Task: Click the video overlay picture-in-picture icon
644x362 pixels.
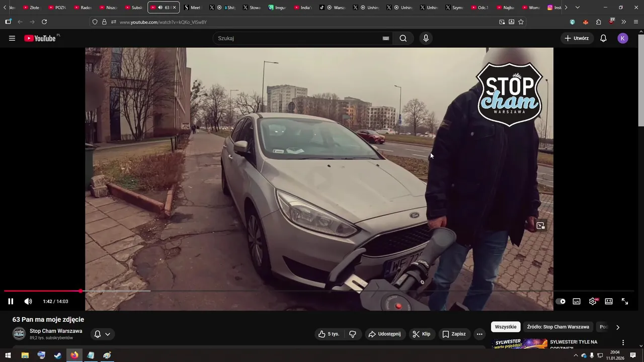Action: point(540,226)
